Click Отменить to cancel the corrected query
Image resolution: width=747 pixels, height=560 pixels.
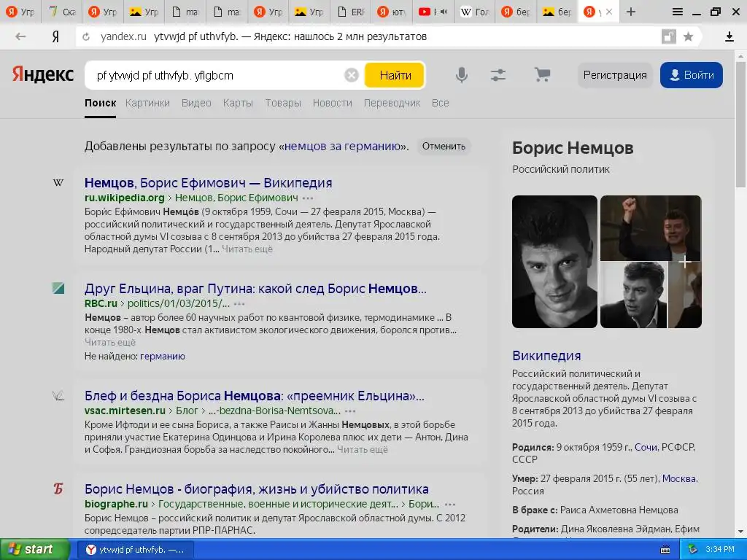(444, 146)
